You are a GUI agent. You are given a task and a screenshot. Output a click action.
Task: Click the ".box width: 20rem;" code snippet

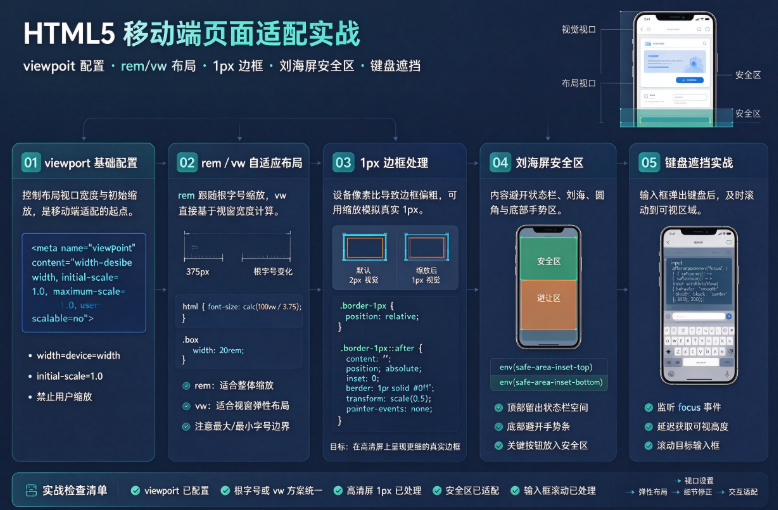point(213,350)
